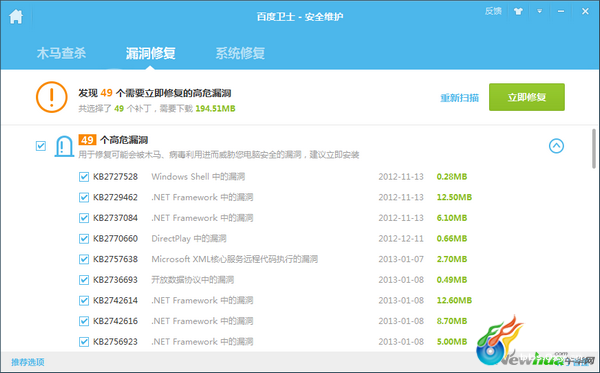
Task: Click the 反馈 feedback link
Action: pos(493,11)
